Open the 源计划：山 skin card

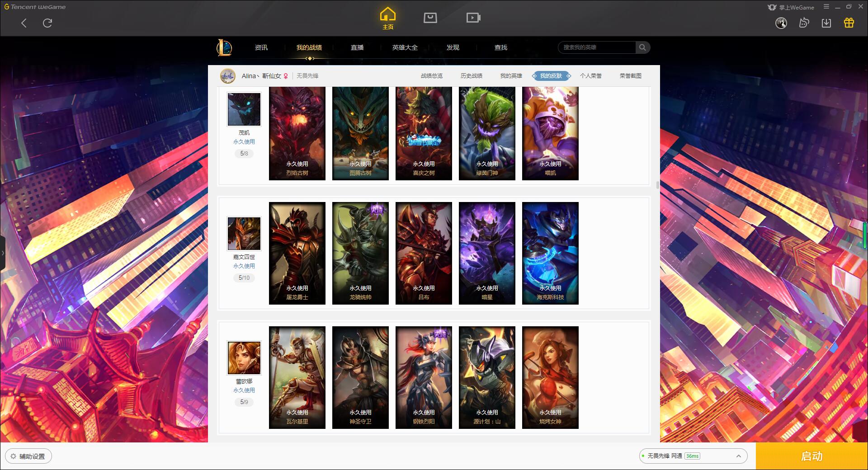click(487, 377)
